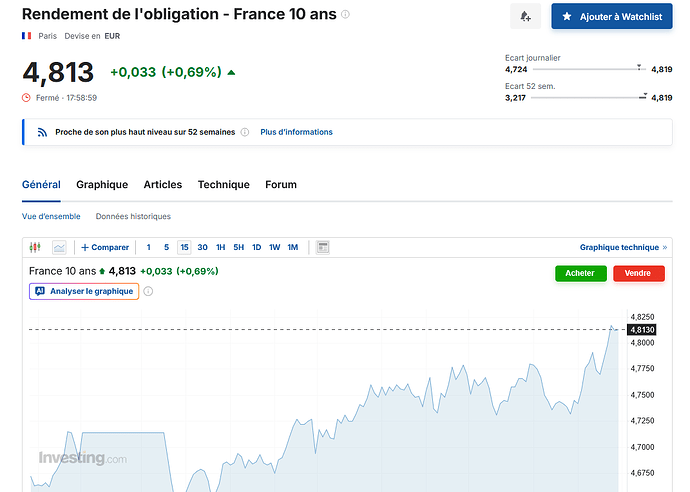
Task: Open the Technique tab
Action: click(224, 184)
